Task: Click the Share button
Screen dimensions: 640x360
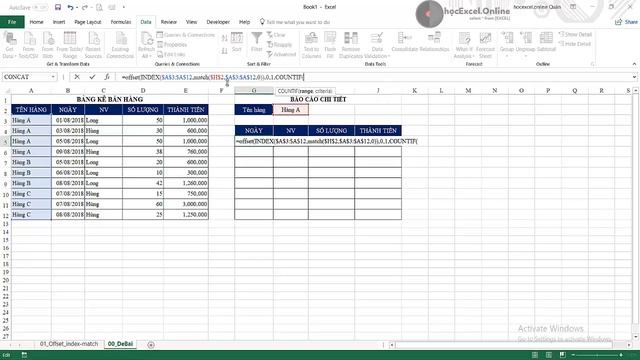Action: [x=627, y=22]
